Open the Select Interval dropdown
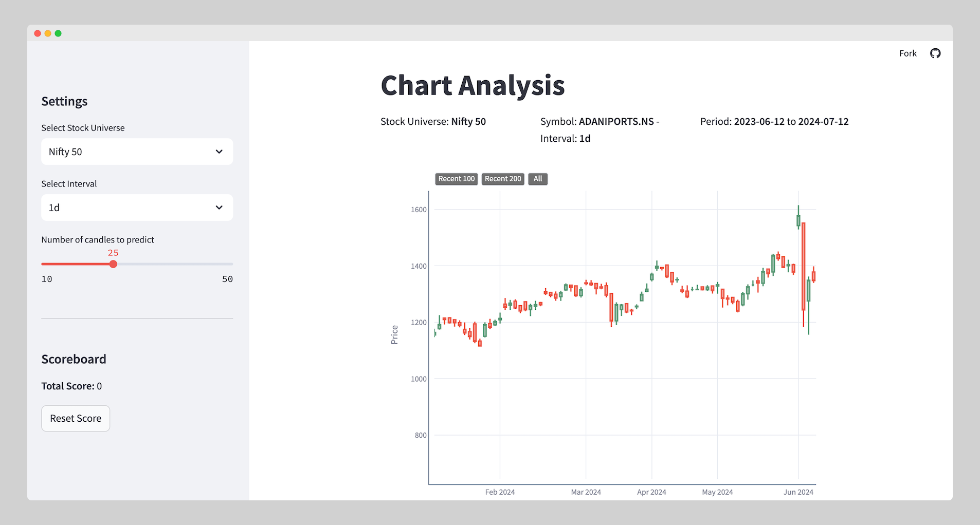The width and height of the screenshot is (980, 525). pyautogui.click(x=137, y=208)
